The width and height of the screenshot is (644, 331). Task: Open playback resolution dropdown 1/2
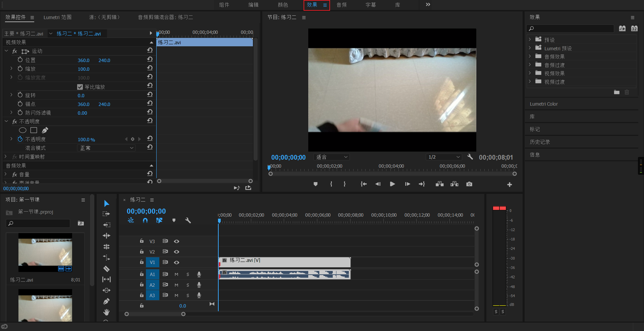[444, 157]
